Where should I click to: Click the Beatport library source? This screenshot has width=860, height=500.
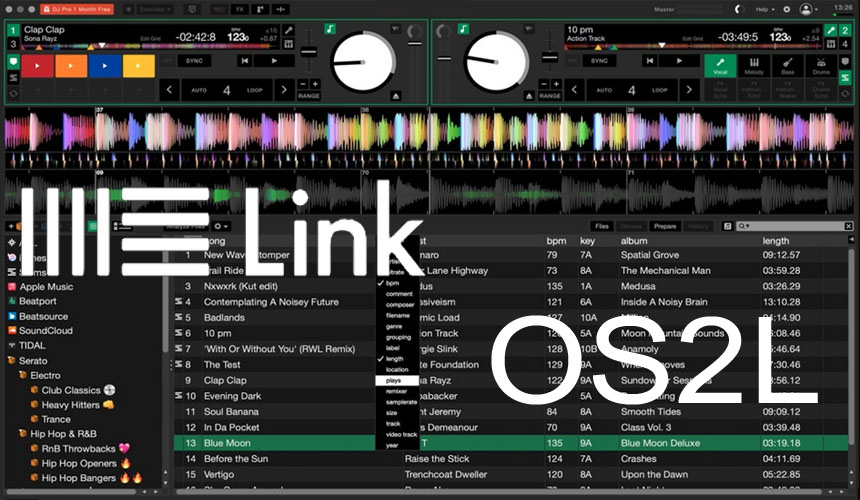39,301
